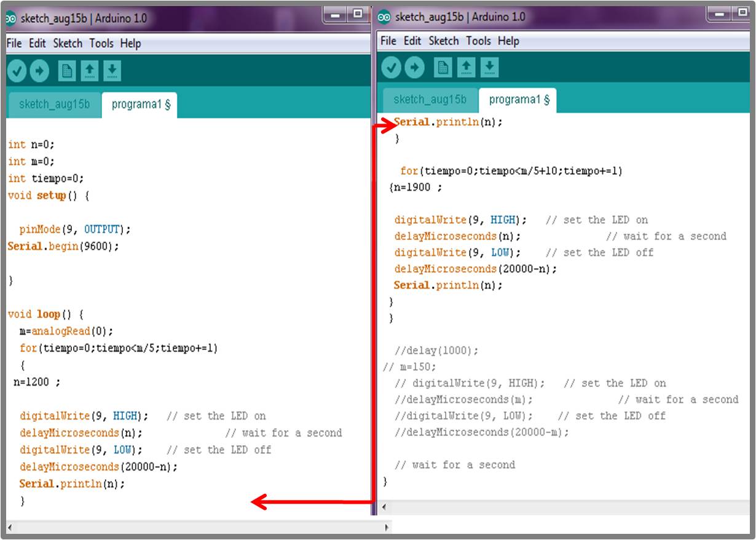Open Help menu in left window
This screenshot has width=756, height=540.
[130, 43]
